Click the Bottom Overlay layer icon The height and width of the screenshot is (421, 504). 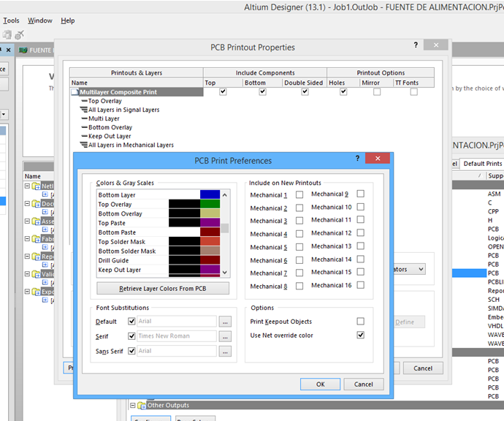85,127
